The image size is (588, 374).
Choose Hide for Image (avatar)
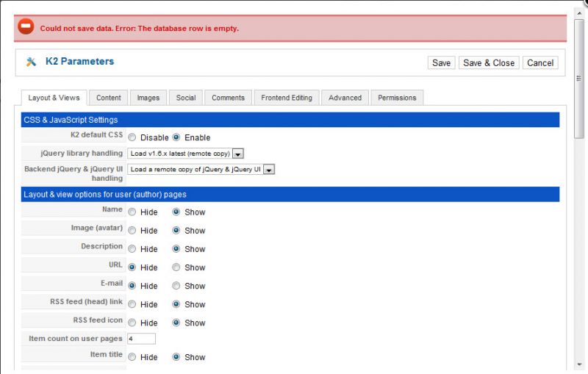click(x=132, y=231)
